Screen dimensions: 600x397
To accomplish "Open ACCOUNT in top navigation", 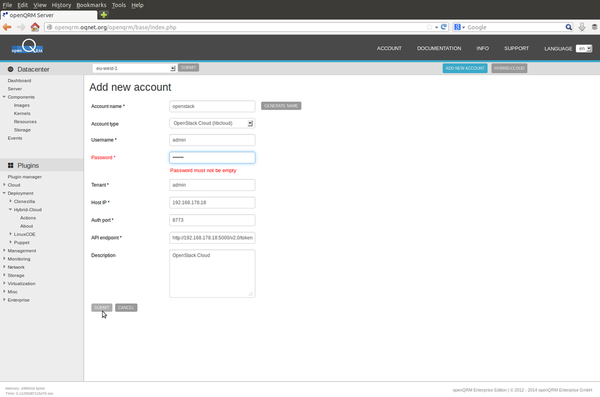I will point(389,48).
